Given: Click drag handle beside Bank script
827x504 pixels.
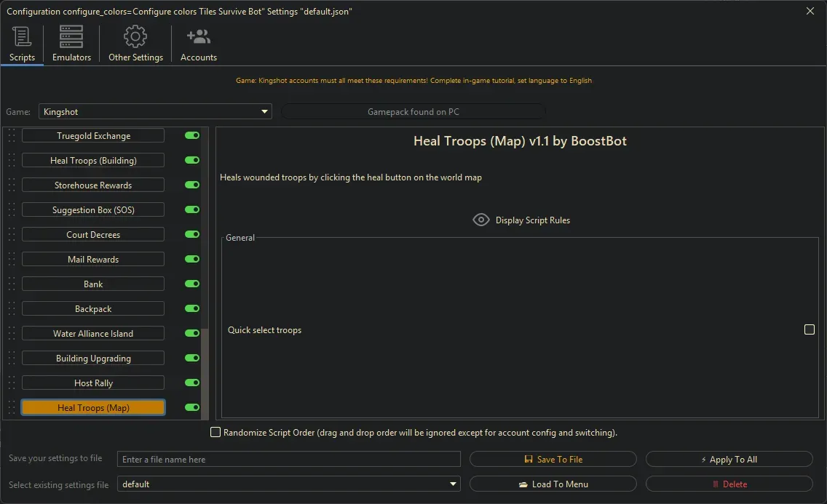Looking at the screenshot, I should pos(11,284).
